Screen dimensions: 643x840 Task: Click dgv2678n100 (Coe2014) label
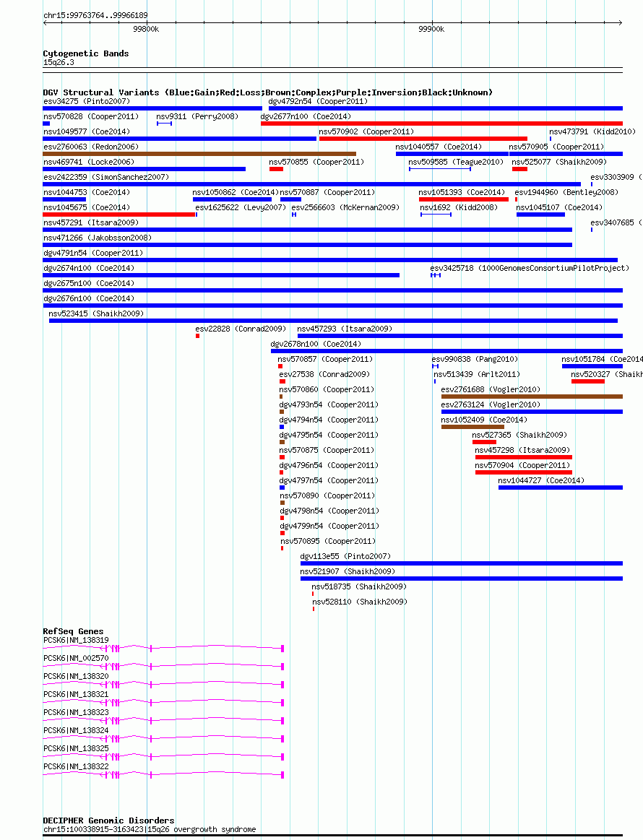tap(316, 344)
